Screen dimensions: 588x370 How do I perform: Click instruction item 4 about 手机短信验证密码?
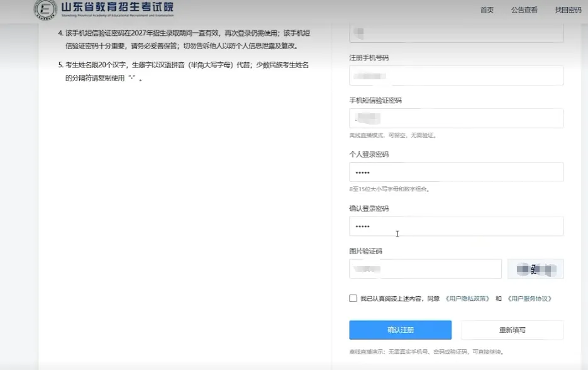coord(184,40)
